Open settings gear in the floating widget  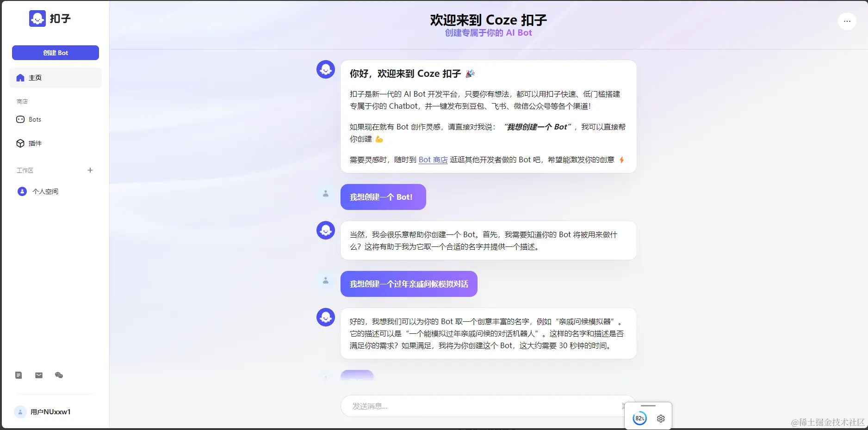661,418
